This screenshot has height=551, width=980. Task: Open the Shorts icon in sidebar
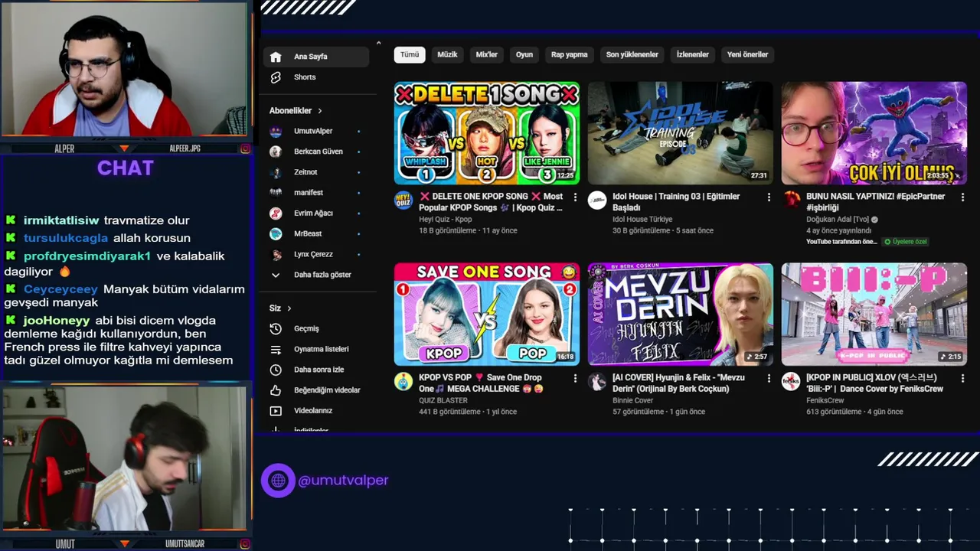point(276,77)
